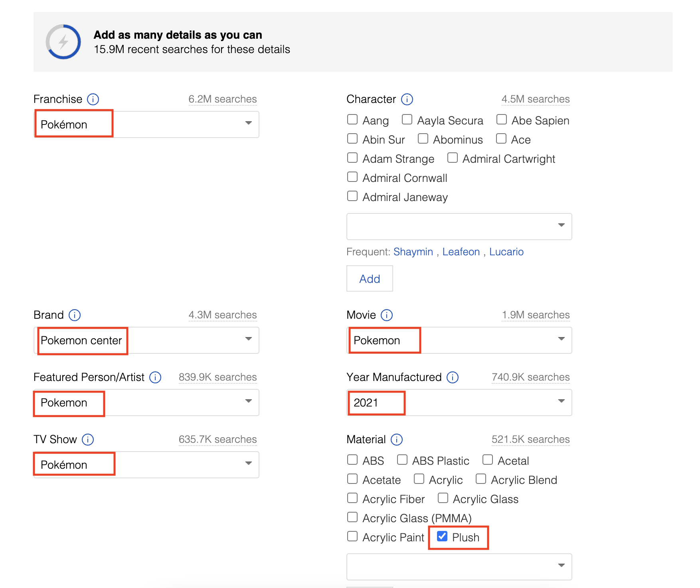Click the 839.9K searches text
This screenshot has height=588, width=700.
218,377
